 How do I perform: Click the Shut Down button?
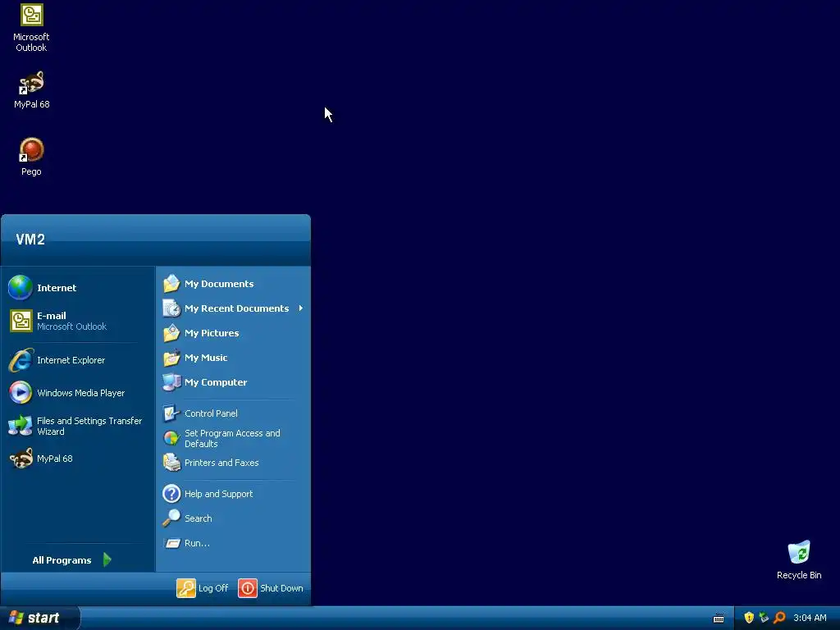[271, 588]
